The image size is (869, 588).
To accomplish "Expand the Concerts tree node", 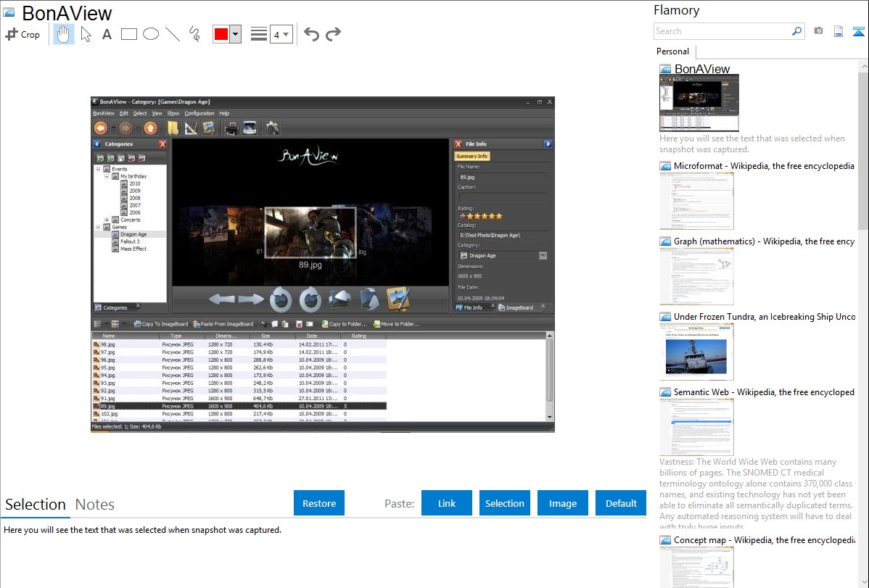I will 107,220.
